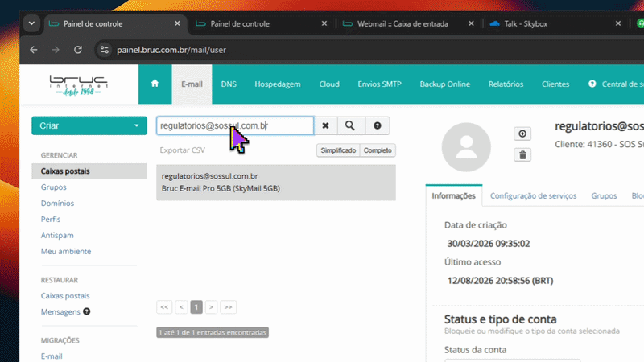
Task: Go to next page with > button
Action: 211,307
